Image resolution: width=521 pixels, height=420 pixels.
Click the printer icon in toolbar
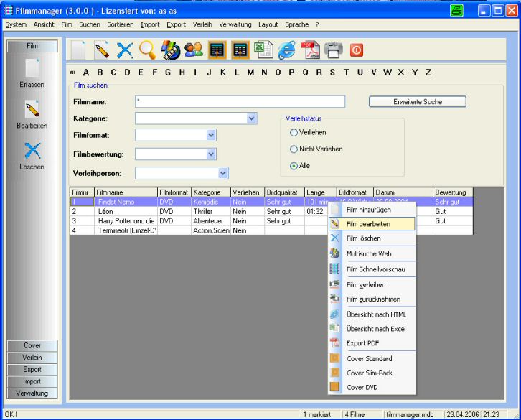333,50
